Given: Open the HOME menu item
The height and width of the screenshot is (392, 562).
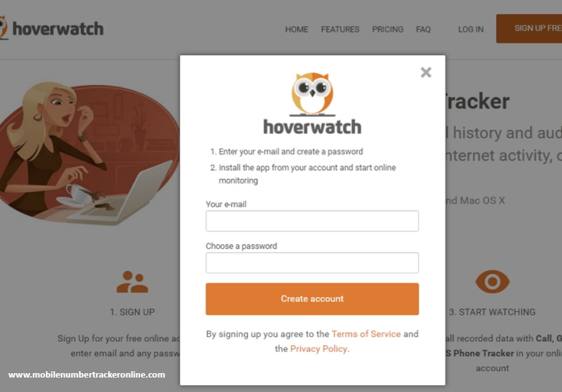Looking at the screenshot, I should click(297, 30).
